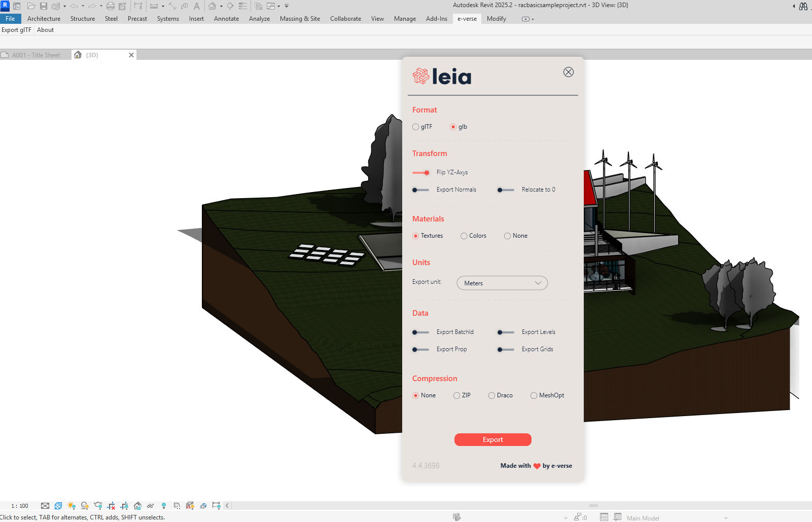Click the Redo arrow icon
This screenshot has width=812, height=522.
(92, 6)
